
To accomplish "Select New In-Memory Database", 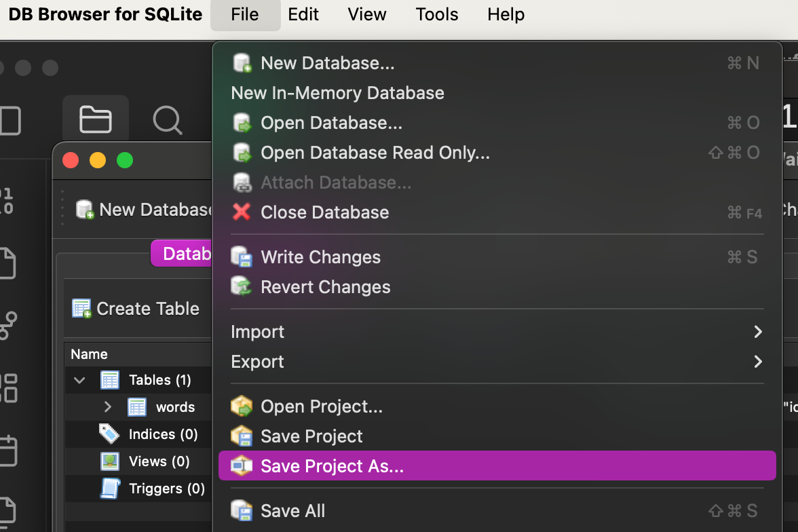I will pos(497,93).
